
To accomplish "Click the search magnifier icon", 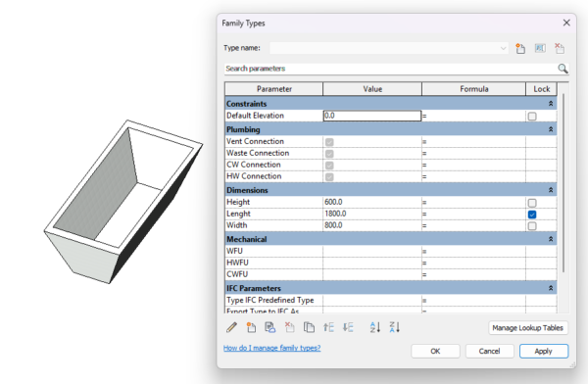I will tap(563, 69).
